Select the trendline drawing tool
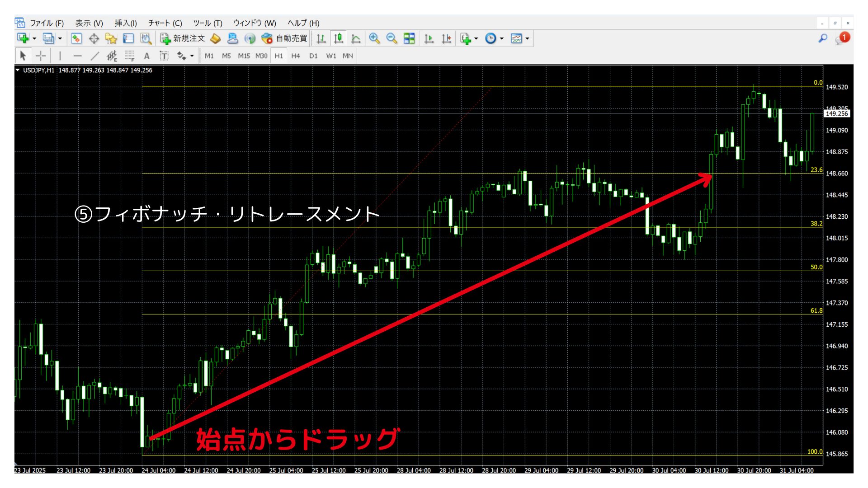Image resolution: width=868 pixels, height=488 pixels. coord(95,56)
